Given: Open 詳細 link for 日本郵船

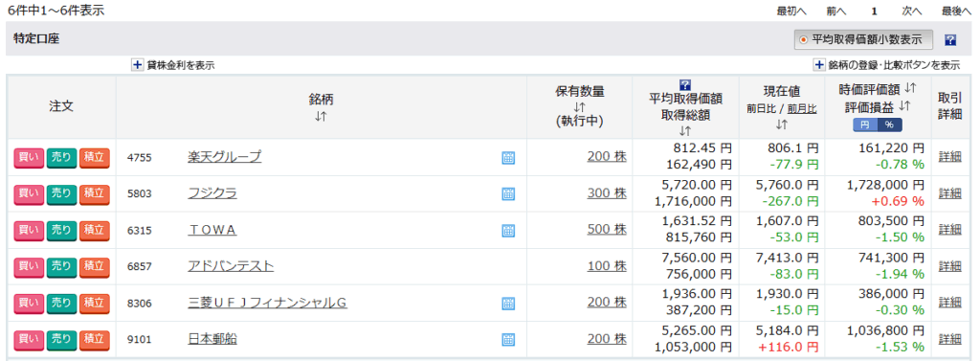Looking at the screenshot, I should point(950,339).
